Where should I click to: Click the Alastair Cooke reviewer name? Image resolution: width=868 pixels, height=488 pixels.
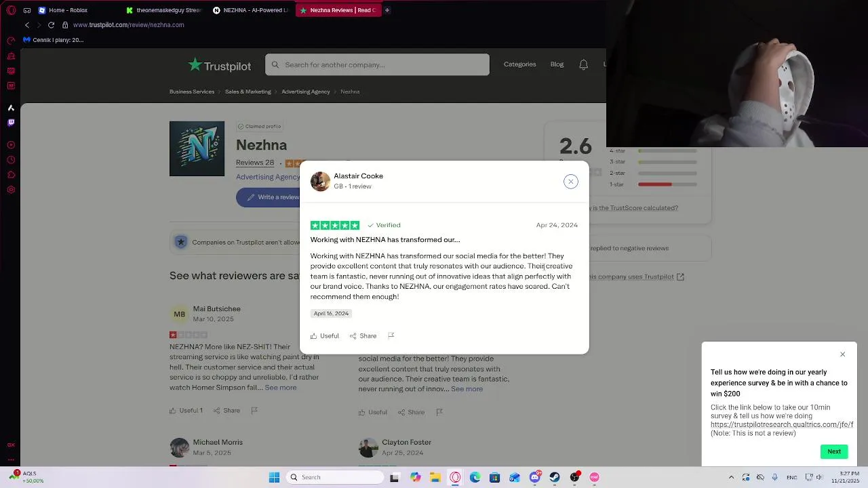(x=358, y=176)
